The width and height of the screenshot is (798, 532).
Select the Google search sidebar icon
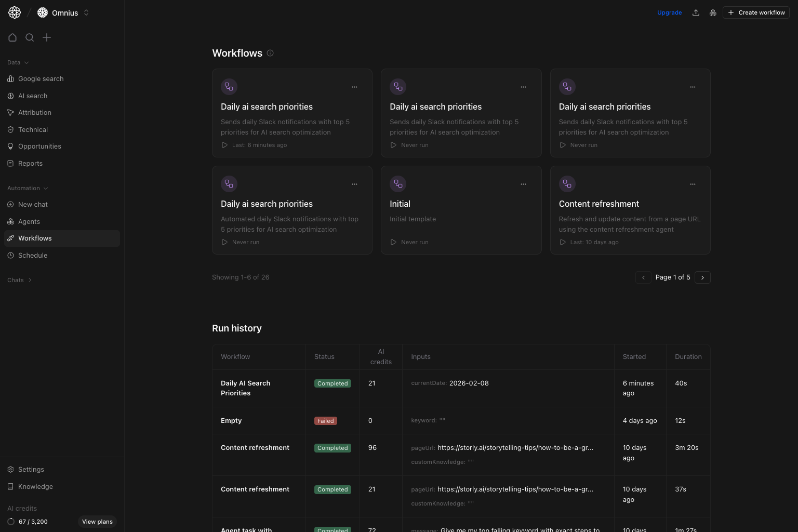point(11,78)
